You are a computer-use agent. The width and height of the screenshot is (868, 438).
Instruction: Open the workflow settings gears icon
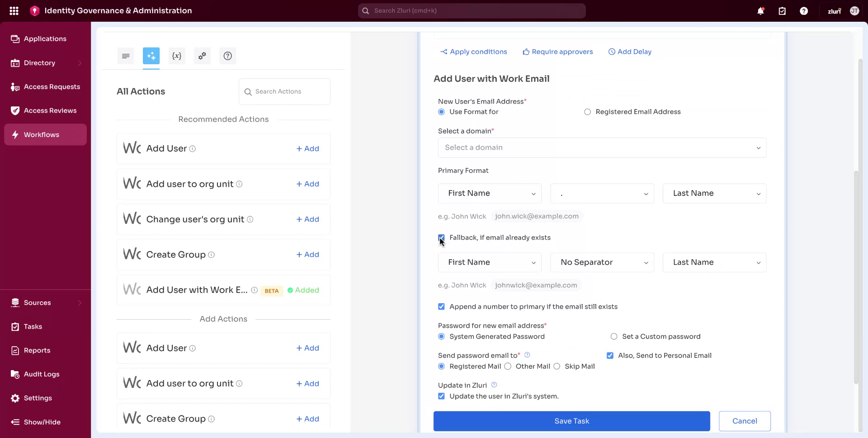[x=202, y=56]
